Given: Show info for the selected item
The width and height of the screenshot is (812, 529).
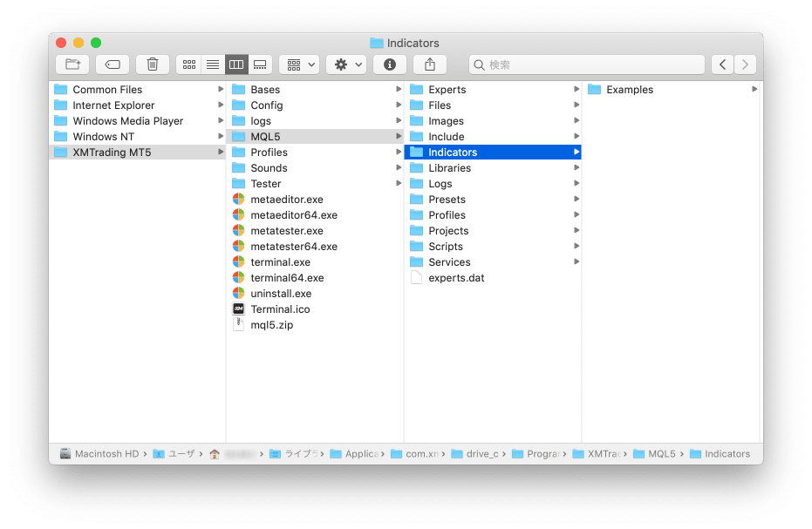Looking at the screenshot, I should [x=389, y=64].
